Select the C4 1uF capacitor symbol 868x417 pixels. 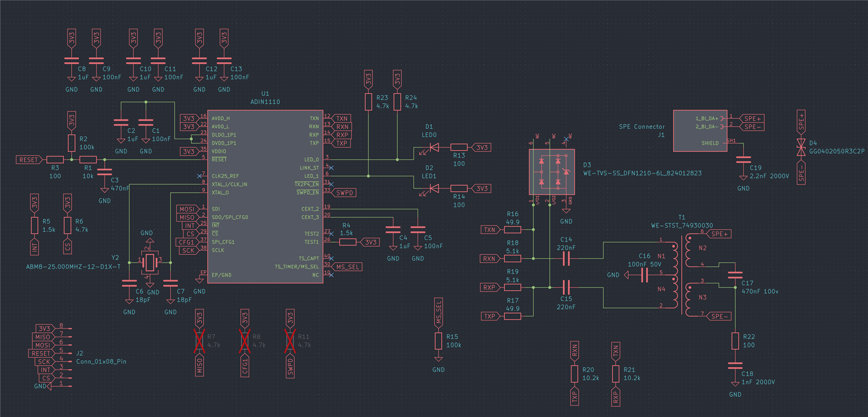pos(393,230)
